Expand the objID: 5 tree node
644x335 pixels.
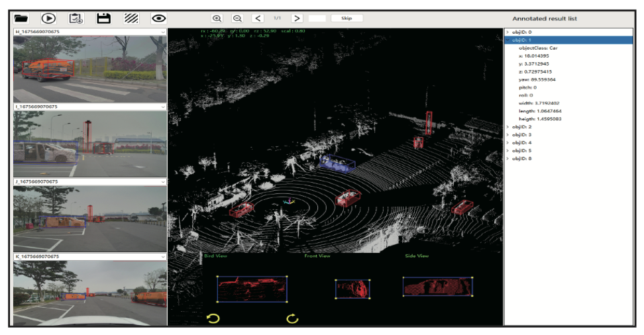tap(508, 151)
